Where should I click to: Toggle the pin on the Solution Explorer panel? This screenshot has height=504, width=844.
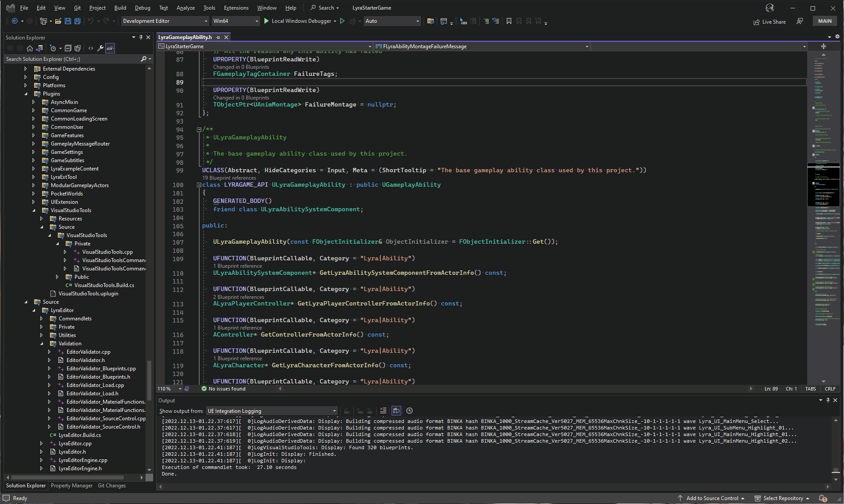tap(141, 37)
